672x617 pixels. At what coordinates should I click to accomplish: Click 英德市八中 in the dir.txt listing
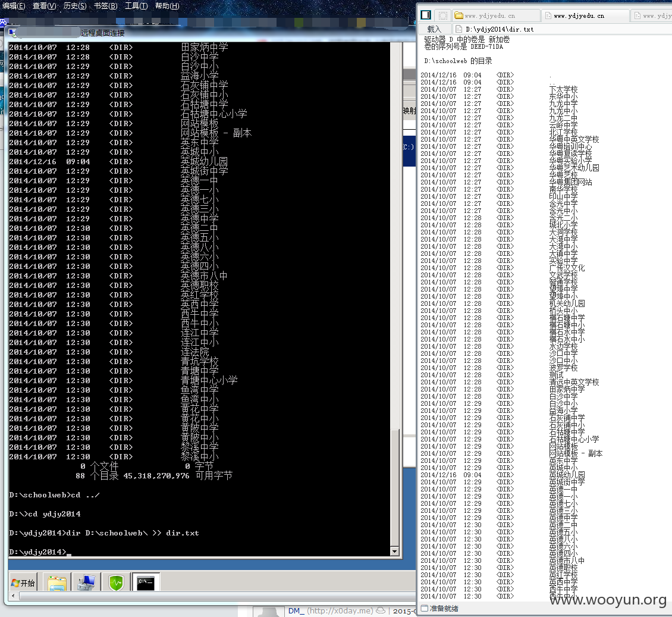pos(567,560)
